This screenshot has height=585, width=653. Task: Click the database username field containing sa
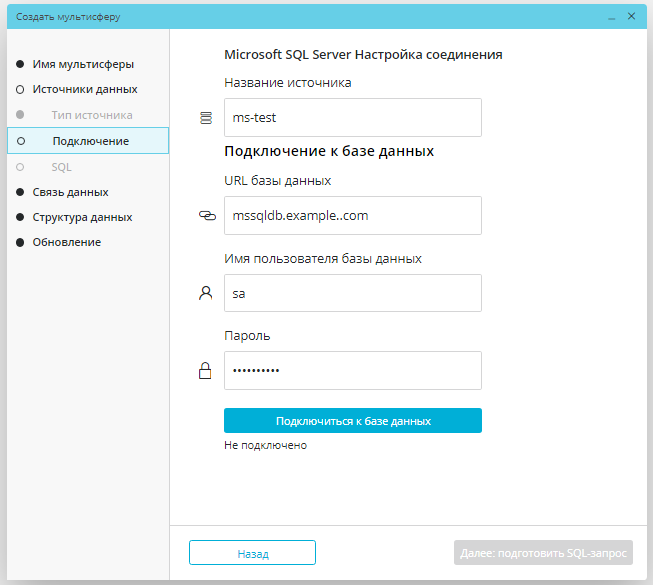pos(353,293)
